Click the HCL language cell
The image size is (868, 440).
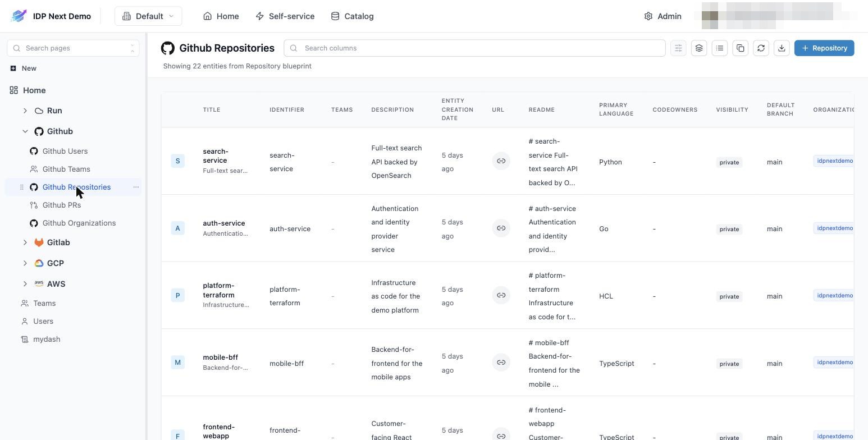(x=606, y=296)
